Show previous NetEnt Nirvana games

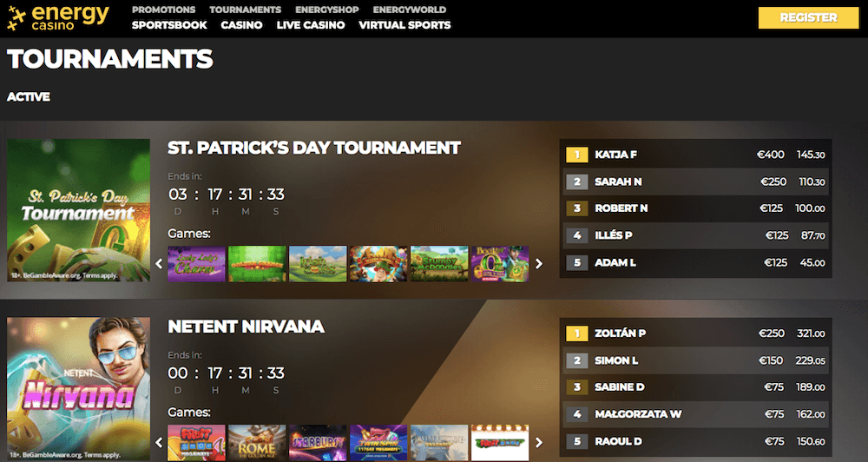click(159, 443)
